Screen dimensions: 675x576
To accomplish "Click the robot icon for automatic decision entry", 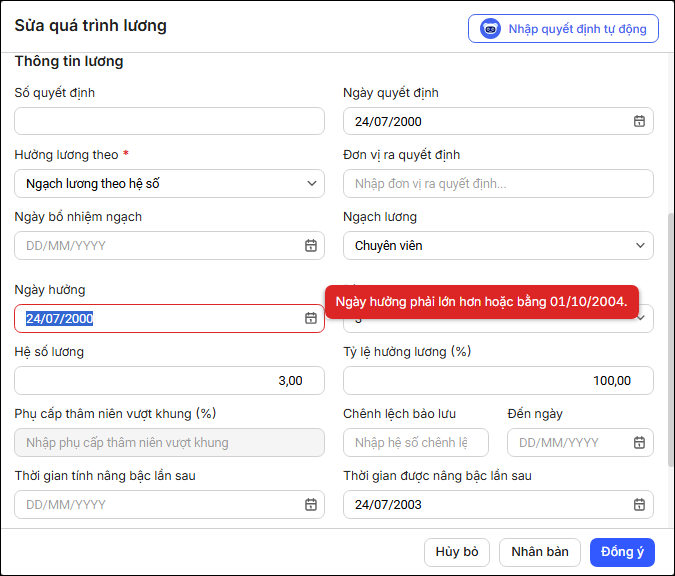I will (x=490, y=29).
